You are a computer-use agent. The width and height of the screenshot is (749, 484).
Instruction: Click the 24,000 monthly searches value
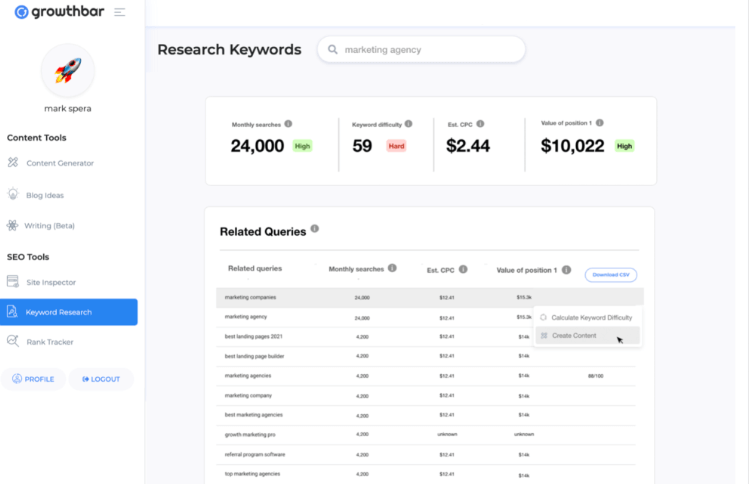(257, 146)
